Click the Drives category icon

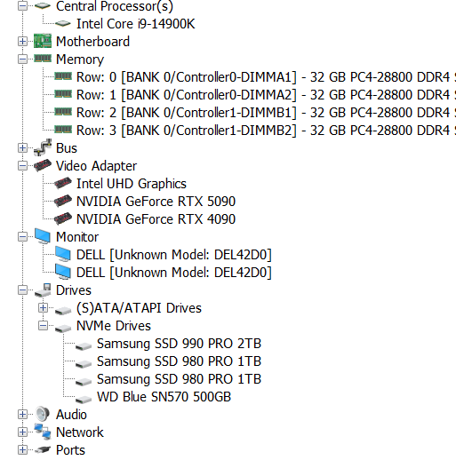pos(43,290)
